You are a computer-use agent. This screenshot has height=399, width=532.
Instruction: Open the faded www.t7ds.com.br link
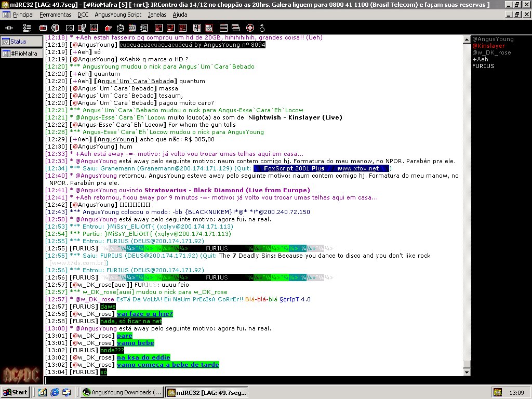(79, 263)
